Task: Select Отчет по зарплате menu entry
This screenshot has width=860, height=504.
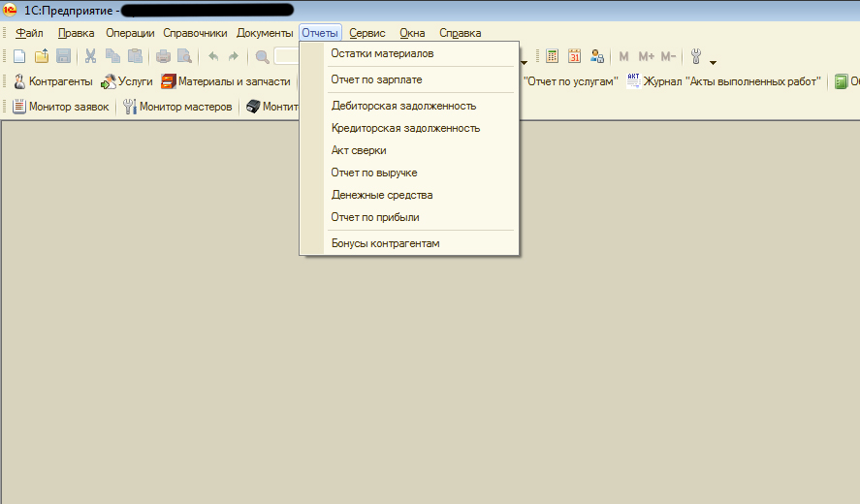Action: 376,79
